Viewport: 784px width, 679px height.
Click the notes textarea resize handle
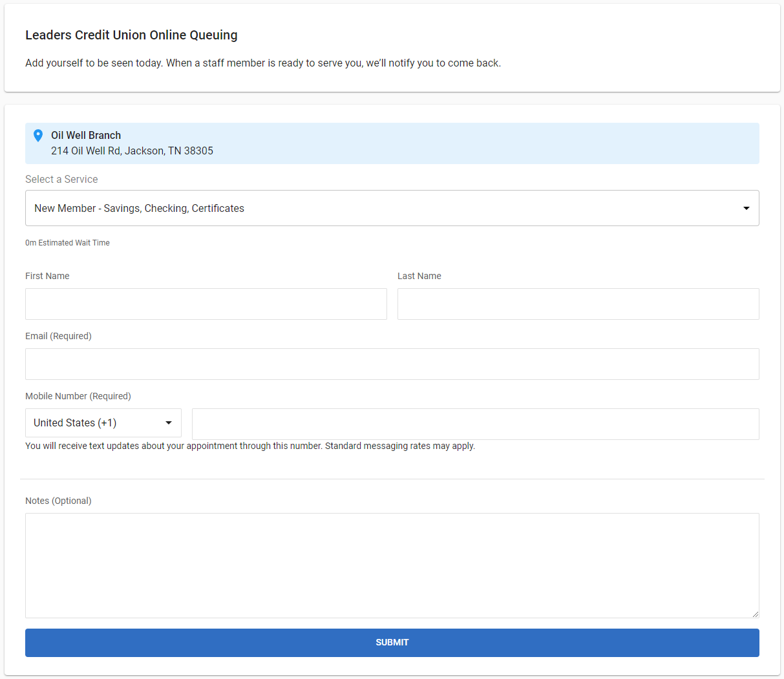pos(755,614)
